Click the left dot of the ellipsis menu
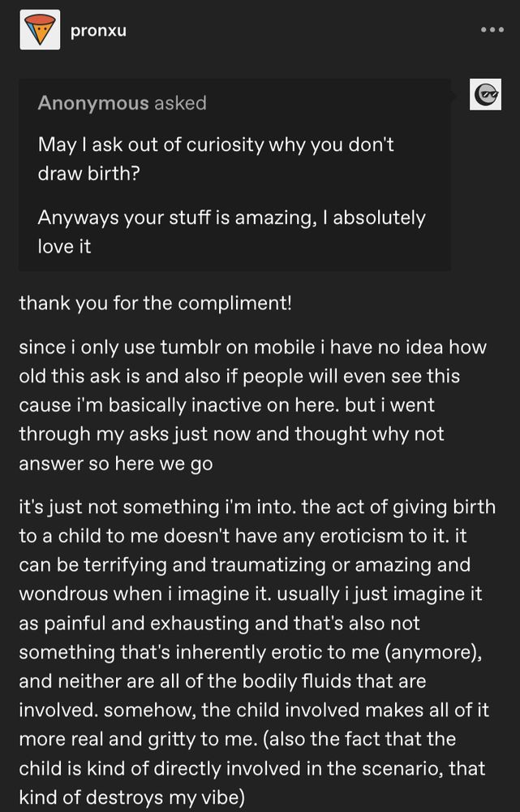Viewport: 520px width, 812px height. click(x=484, y=29)
